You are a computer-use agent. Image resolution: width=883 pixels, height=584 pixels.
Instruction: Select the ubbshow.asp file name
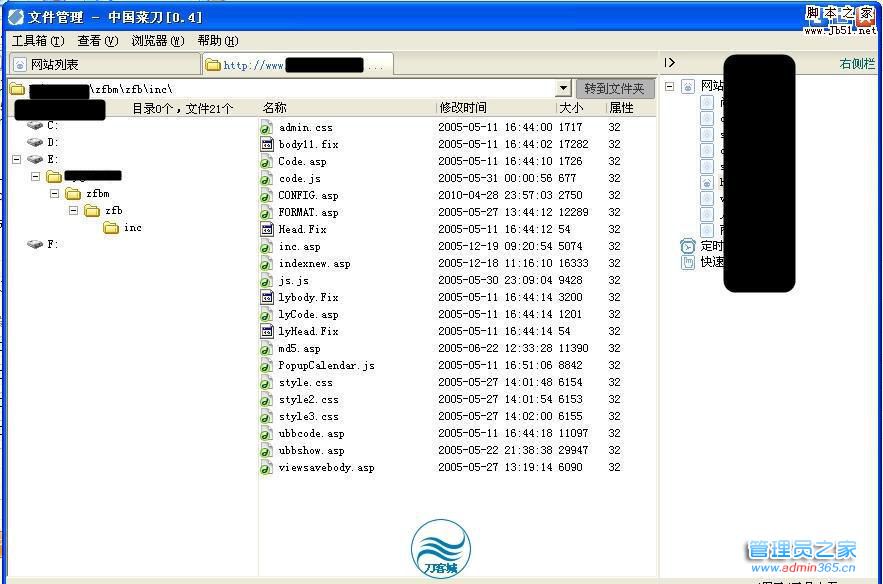pos(311,451)
